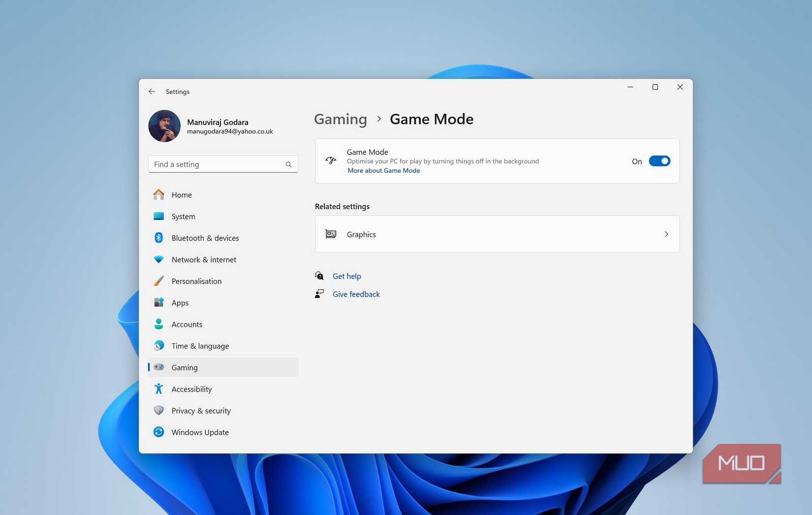Click the email manugodara94@yahoo.co.uk
812x515 pixels.
[x=230, y=132]
